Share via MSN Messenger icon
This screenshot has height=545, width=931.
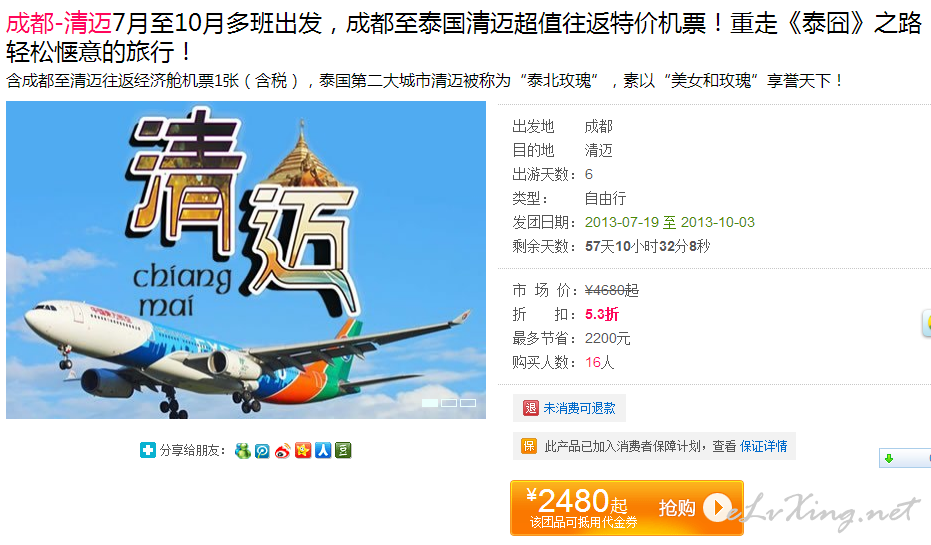tap(242, 451)
